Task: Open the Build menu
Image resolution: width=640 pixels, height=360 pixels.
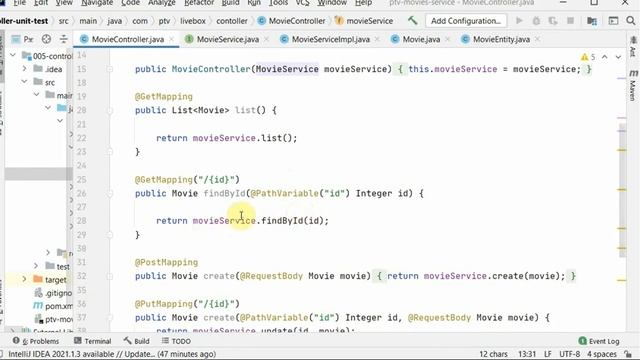Action: (x=230, y=3)
